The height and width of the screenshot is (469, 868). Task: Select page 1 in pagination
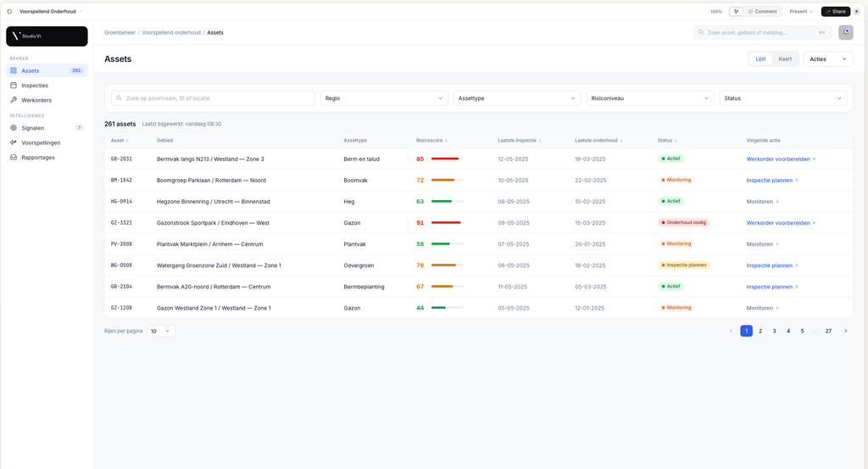746,331
